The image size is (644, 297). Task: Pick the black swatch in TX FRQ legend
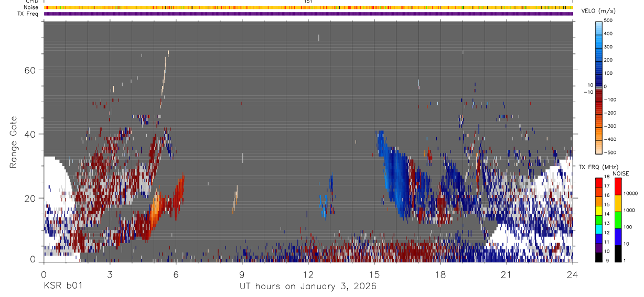pos(598,258)
